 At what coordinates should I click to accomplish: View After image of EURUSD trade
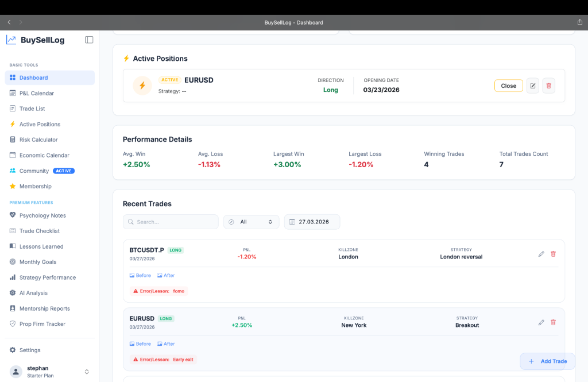(166, 344)
